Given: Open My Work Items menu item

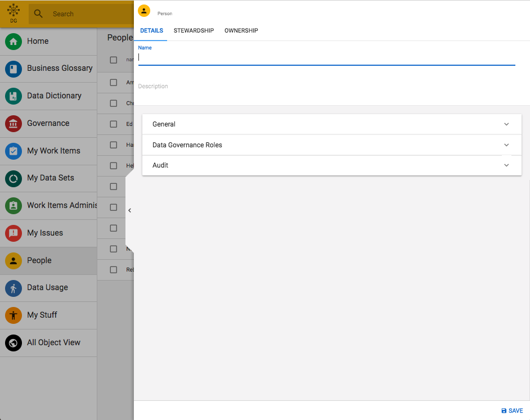Looking at the screenshot, I should point(48,151).
